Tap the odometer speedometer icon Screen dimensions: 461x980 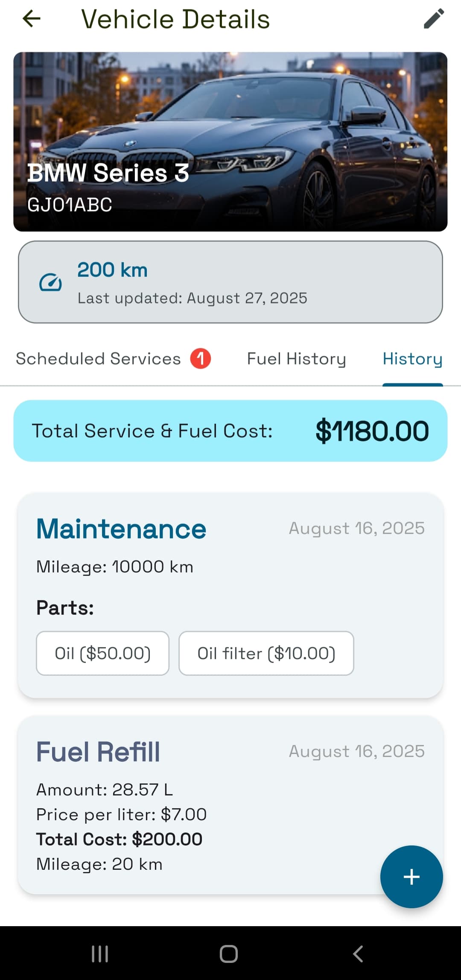pyautogui.click(x=50, y=282)
